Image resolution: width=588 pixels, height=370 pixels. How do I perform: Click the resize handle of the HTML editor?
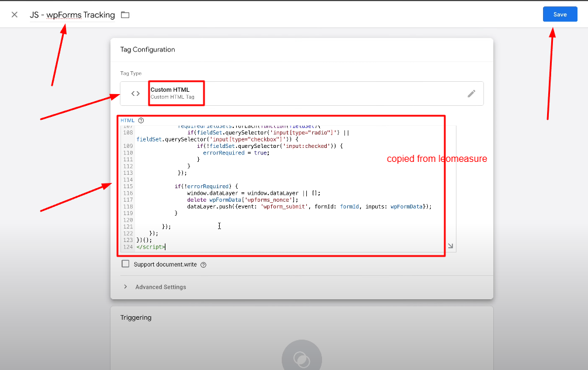[x=451, y=246]
